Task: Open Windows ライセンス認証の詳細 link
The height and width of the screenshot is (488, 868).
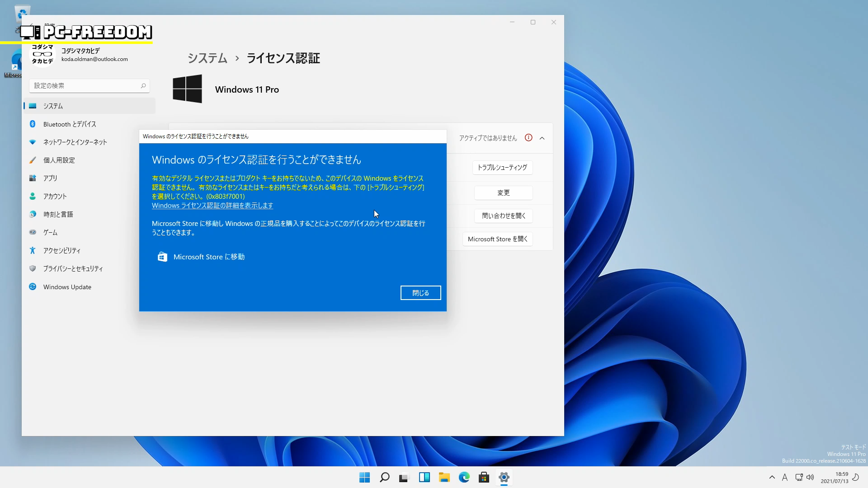Action: 212,206
